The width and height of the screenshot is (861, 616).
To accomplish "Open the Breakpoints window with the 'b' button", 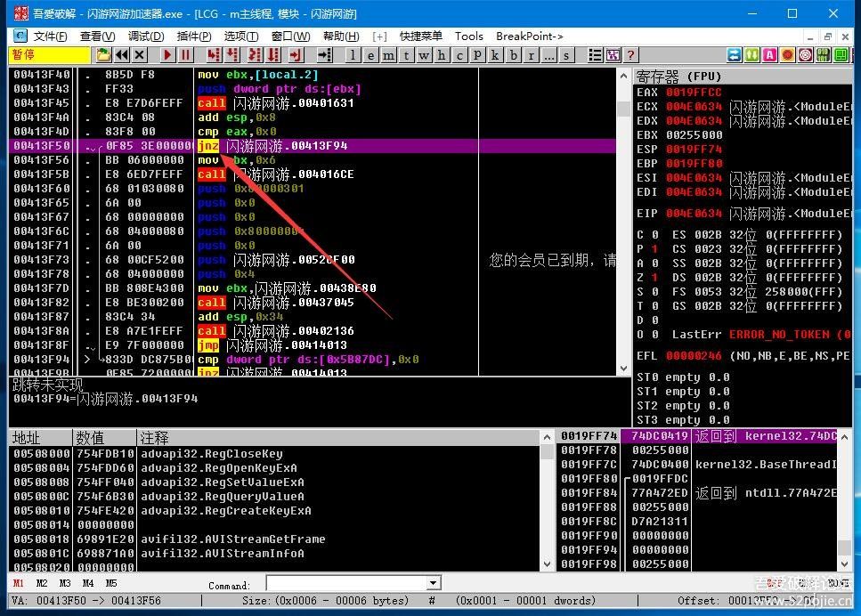I will coord(513,55).
